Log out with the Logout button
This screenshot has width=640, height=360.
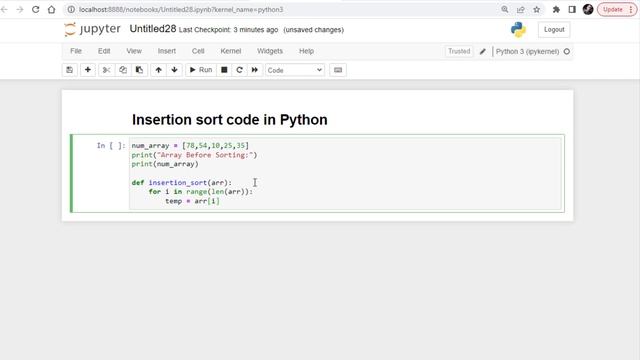(554, 29)
